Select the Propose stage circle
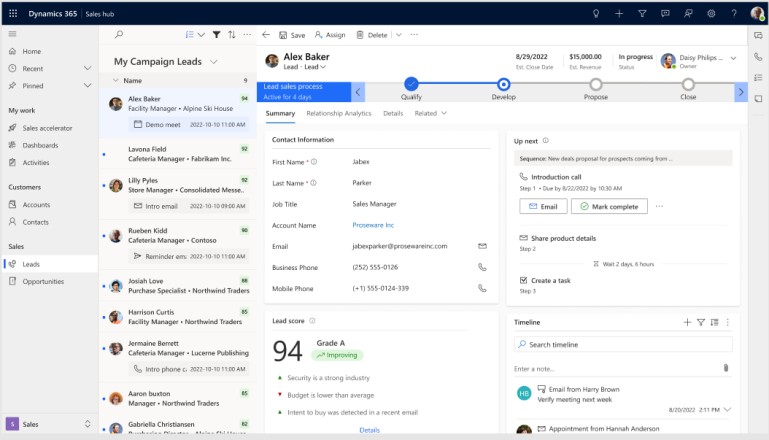Viewport: 769px width, 440px height. [x=596, y=85]
